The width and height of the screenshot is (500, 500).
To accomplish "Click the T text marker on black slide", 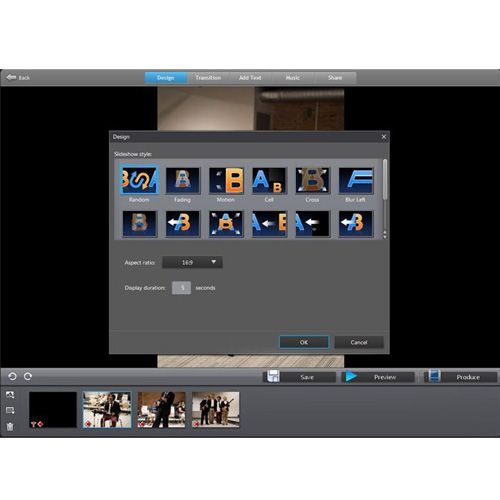I will pyautogui.click(x=33, y=424).
